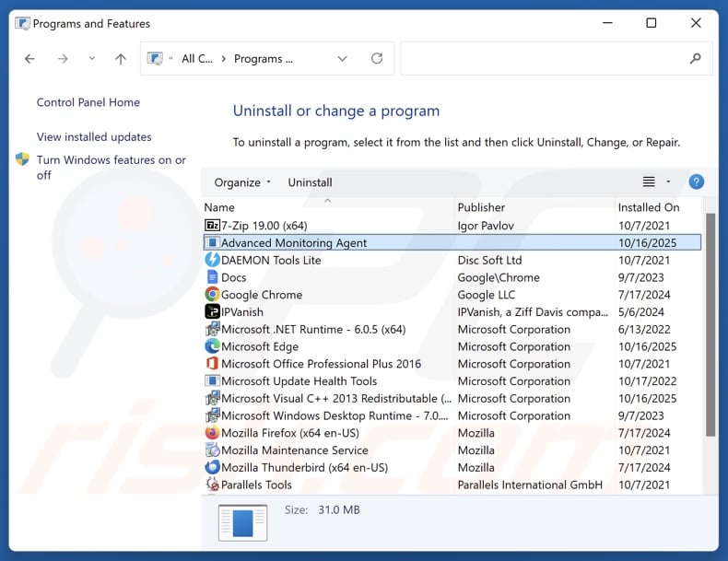Click the Mozilla Firefox icon
Viewport: 728px width, 561px height.
(212, 433)
